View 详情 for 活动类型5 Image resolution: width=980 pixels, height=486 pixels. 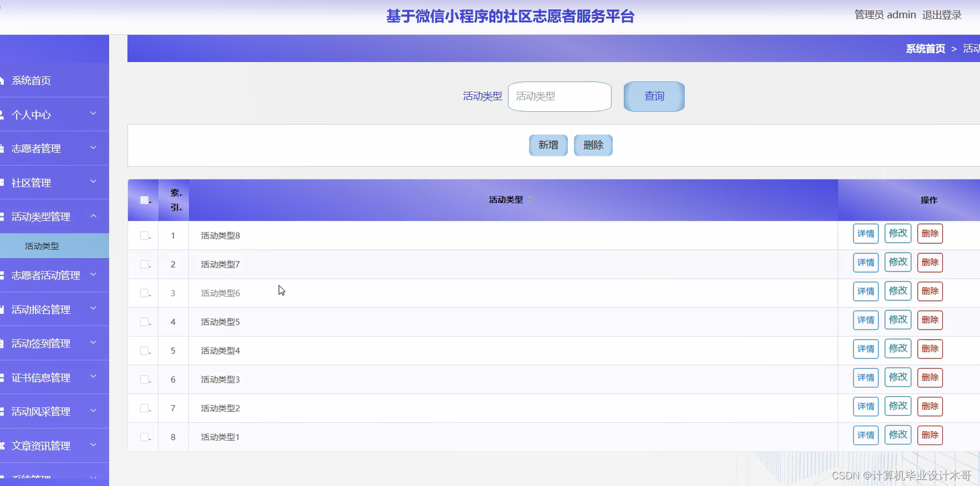coord(866,320)
